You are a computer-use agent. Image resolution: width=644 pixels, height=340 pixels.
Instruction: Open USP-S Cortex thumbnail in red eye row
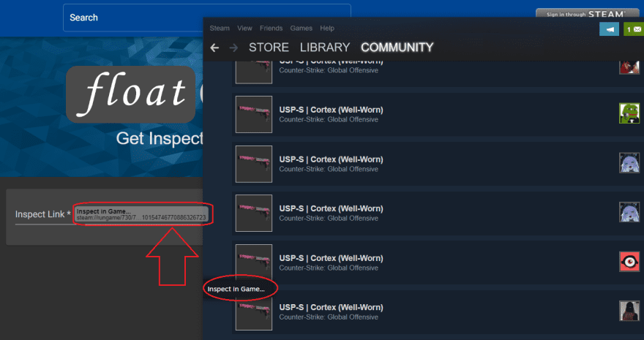point(254,262)
